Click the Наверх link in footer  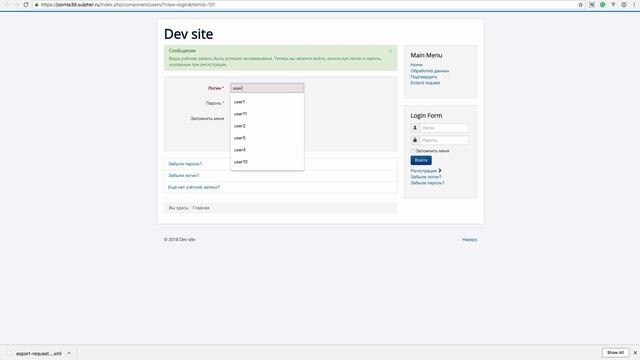(469, 240)
